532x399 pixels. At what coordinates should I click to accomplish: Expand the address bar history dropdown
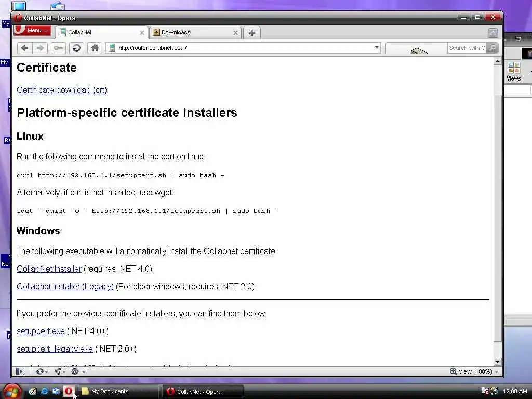(x=377, y=47)
